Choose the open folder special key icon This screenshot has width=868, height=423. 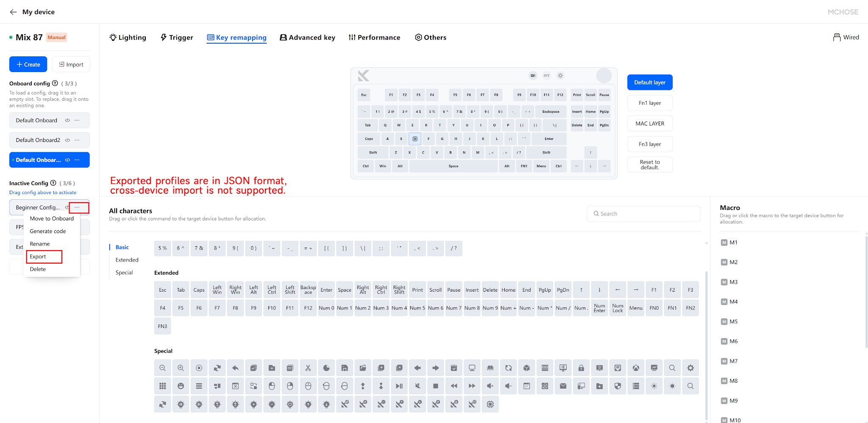coord(363,368)
